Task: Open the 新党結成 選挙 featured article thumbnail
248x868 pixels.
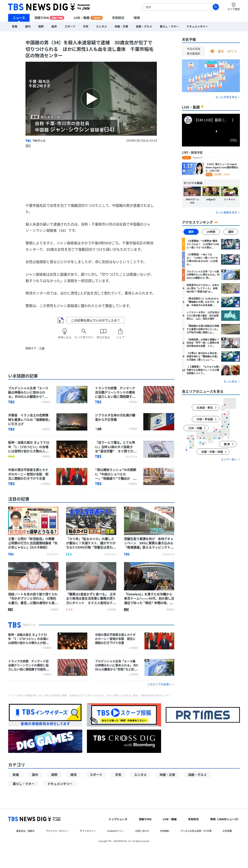Action: coord(33,521)
